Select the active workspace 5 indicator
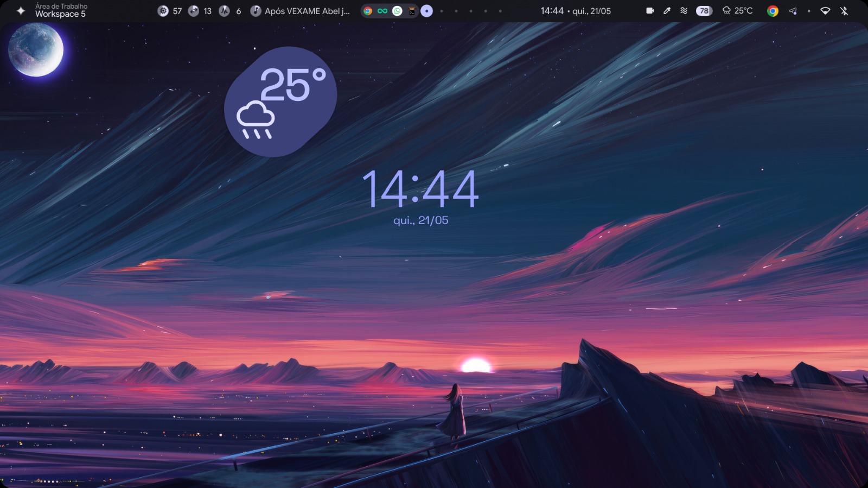Screen dimensions: 868x488 (x=427, y=11)
